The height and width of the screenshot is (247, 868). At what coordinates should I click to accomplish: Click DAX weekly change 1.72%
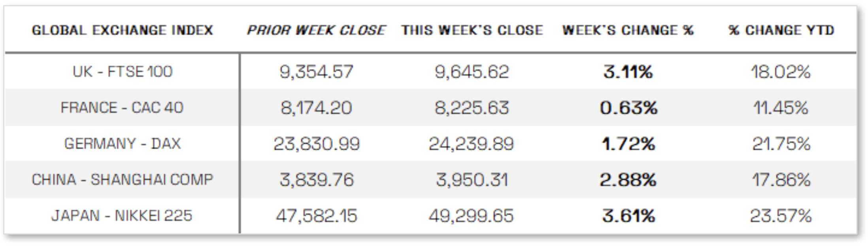pos(628,144)
